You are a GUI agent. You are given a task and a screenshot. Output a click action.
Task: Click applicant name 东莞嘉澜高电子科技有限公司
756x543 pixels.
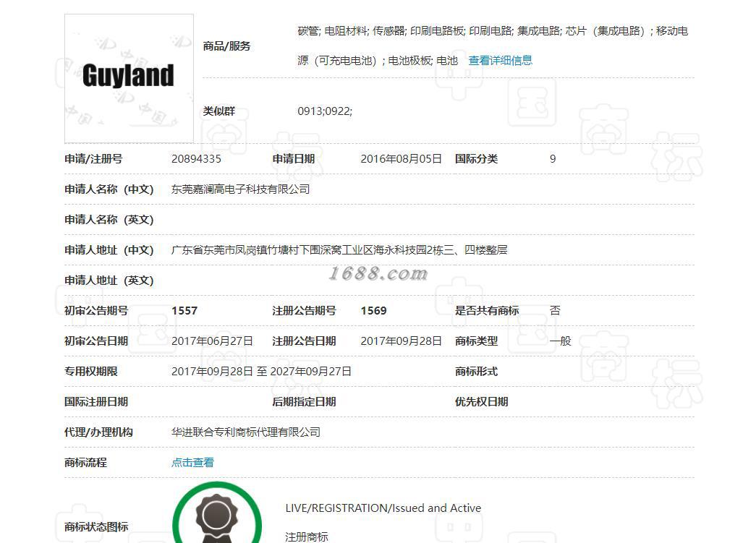pos(241,189)
